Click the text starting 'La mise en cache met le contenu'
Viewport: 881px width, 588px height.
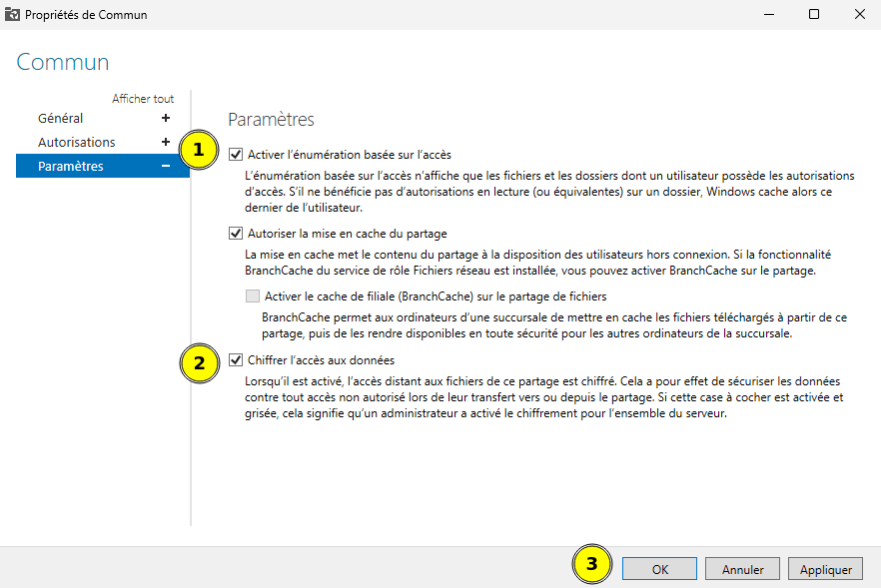click(x=537, y=263)
